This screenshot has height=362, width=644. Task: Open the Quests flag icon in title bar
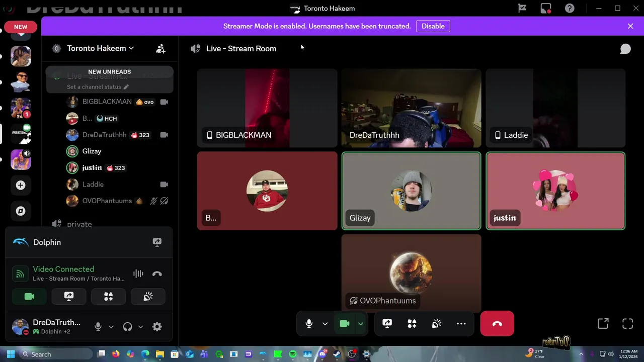[x=522, y=8]
